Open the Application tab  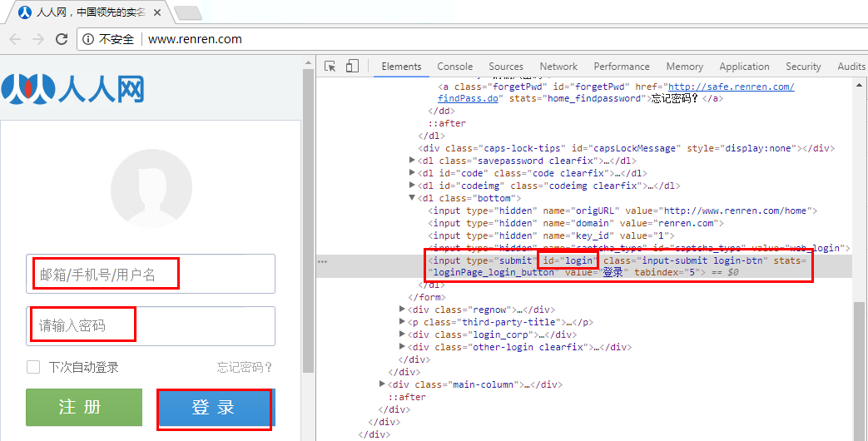coord(744,67)
